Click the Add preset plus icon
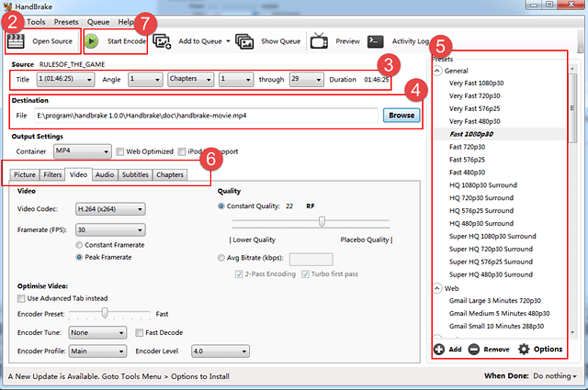The width and height of the screenshot is (588, 390). [439, 349]
